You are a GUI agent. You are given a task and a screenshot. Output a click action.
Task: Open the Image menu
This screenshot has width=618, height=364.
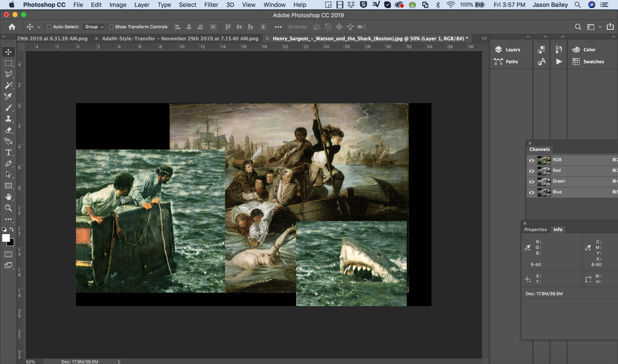118,5
